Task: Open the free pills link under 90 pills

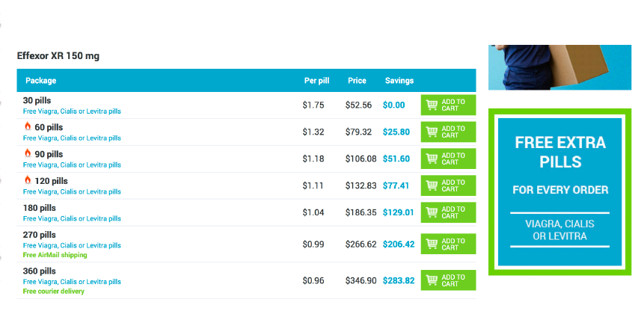Action: pyautogui.click(x=72, y=165)
